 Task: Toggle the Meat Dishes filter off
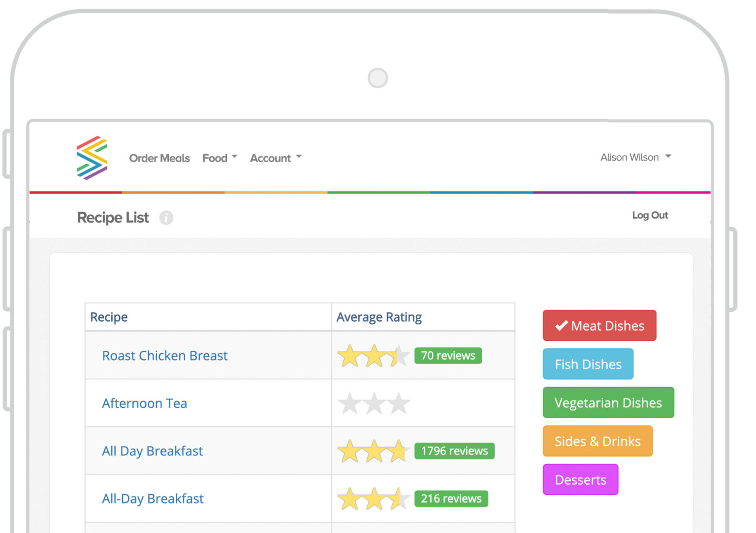coord(599,325)
